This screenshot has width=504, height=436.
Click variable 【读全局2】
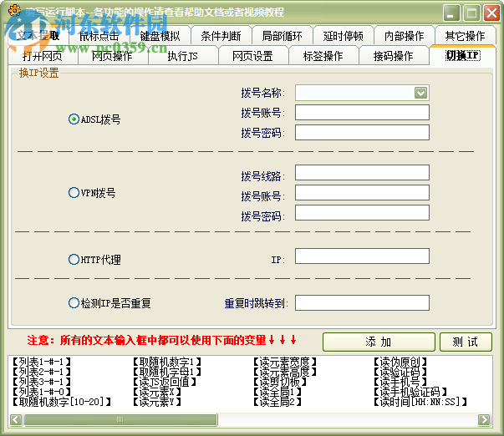pos(277,402)
